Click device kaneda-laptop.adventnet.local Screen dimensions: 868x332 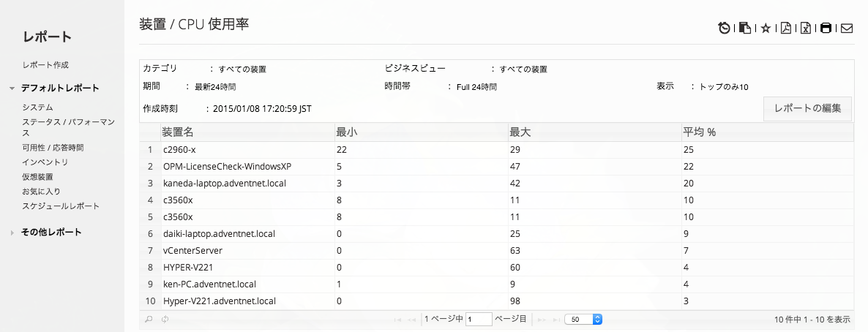coord(224,183)
